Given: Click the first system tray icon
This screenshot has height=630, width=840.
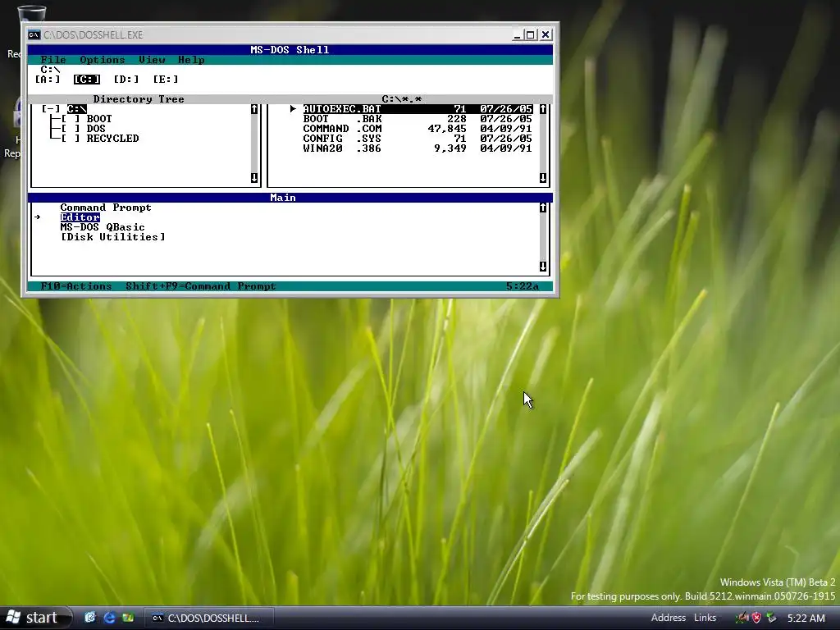Looking at the screenshot, I should click(742, 618).
